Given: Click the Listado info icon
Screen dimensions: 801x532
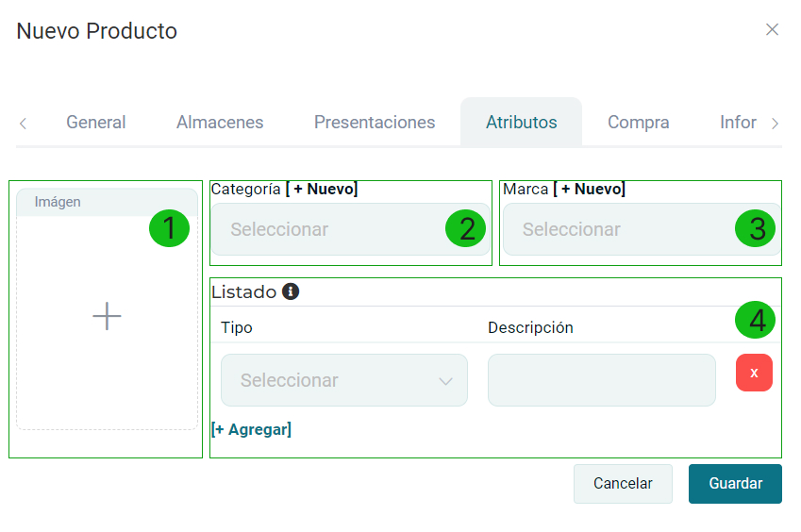Looking at the screenshot, I should [291, 292].
